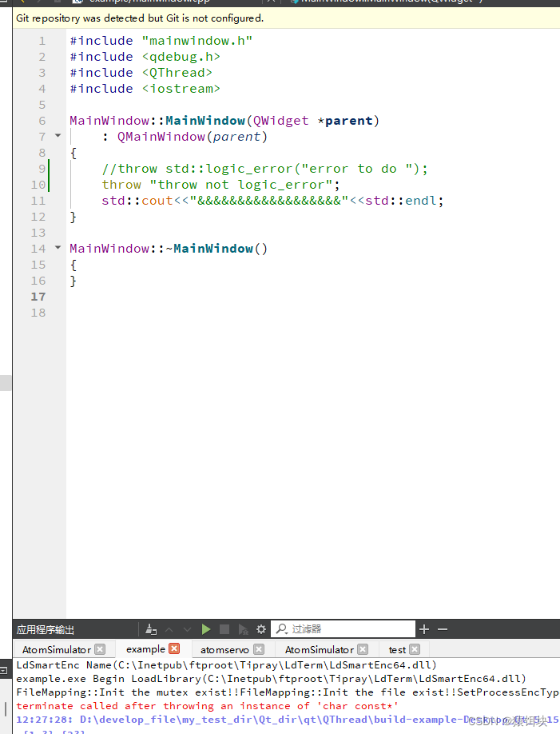560x734 pixels.
Task: Click the example.exe Begin LoadLibrary output line
Action: coord(272,679)
